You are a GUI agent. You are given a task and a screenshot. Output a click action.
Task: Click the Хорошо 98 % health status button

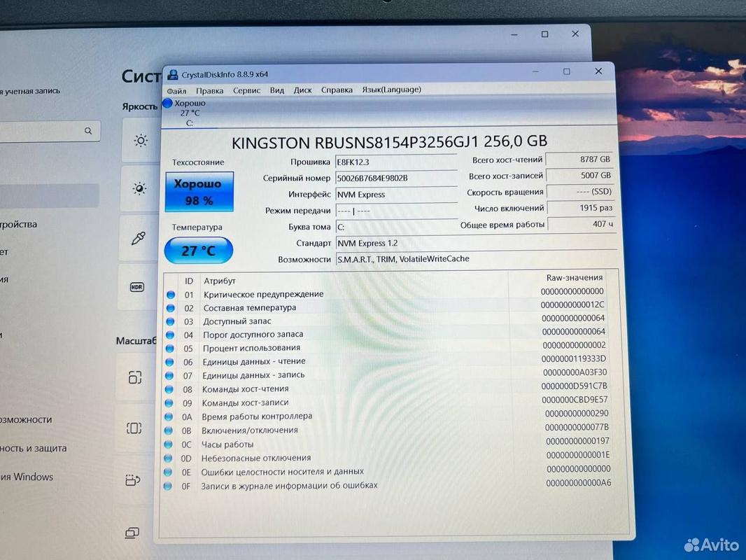(x=199, y=191)
